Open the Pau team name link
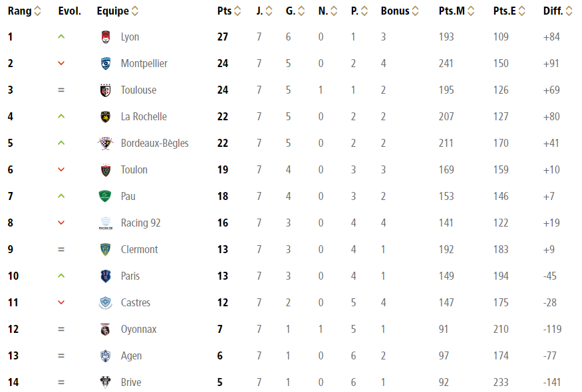 tap(128, 197)
